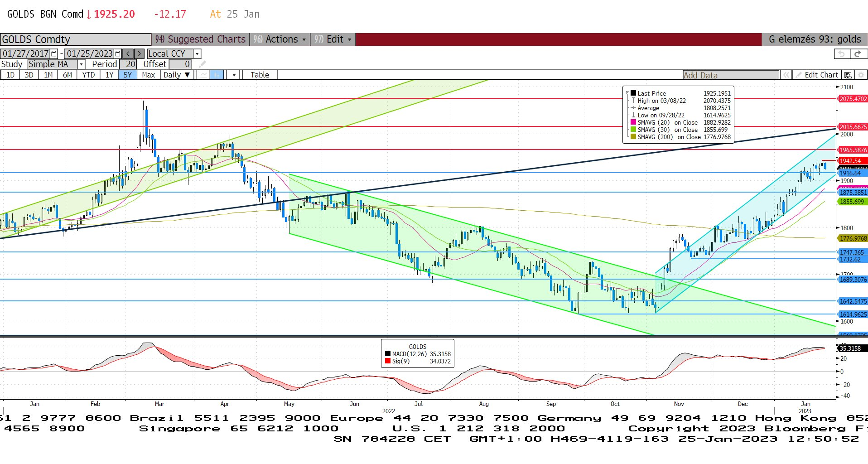
Task: Click the MACD black legend square
Action: pos(388,354)
